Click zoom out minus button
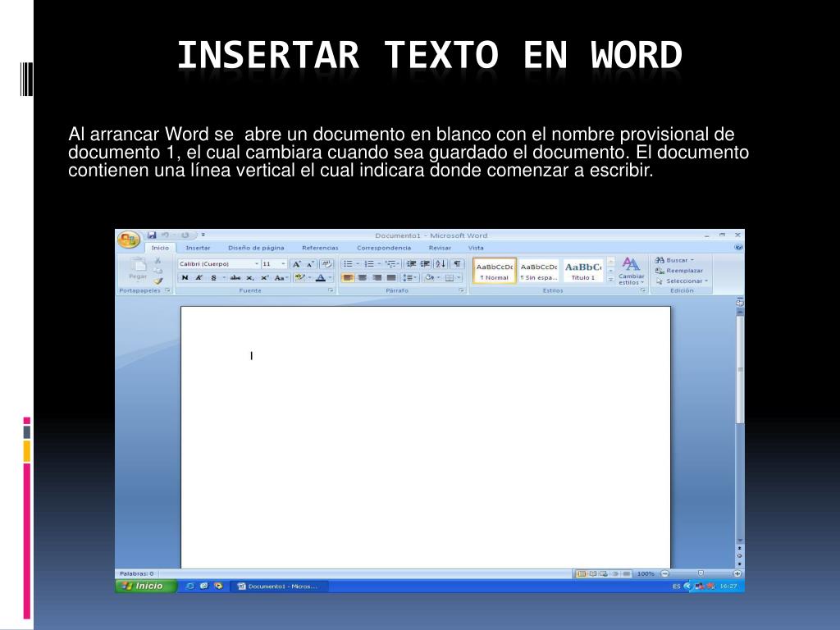Screen dimensions: 840x630 click(x=664, y=573)
